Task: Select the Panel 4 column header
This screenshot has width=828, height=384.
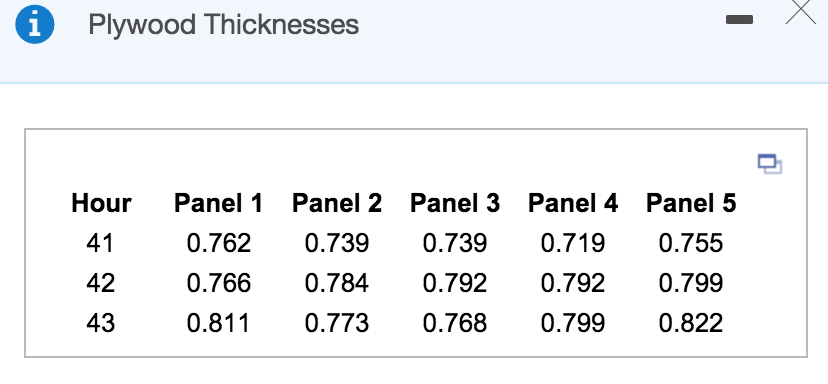Action: tap(573, 203)
